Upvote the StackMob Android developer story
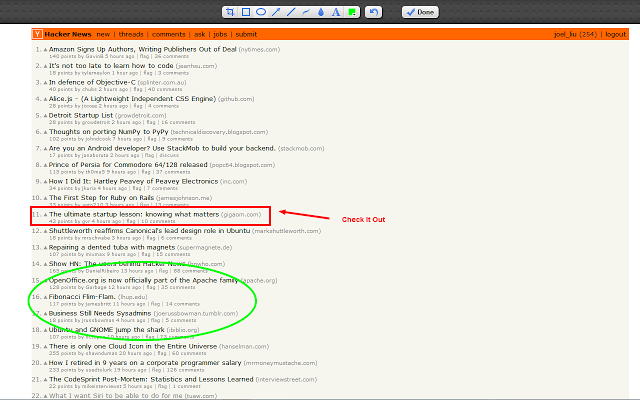The height and width of the screenshot is (400, 640). 45,149
